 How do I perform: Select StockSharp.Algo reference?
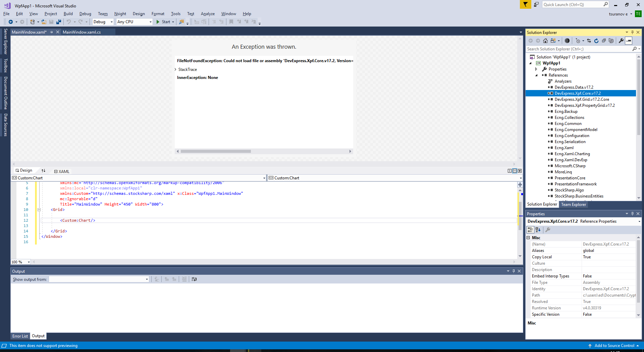coord(569,190)
